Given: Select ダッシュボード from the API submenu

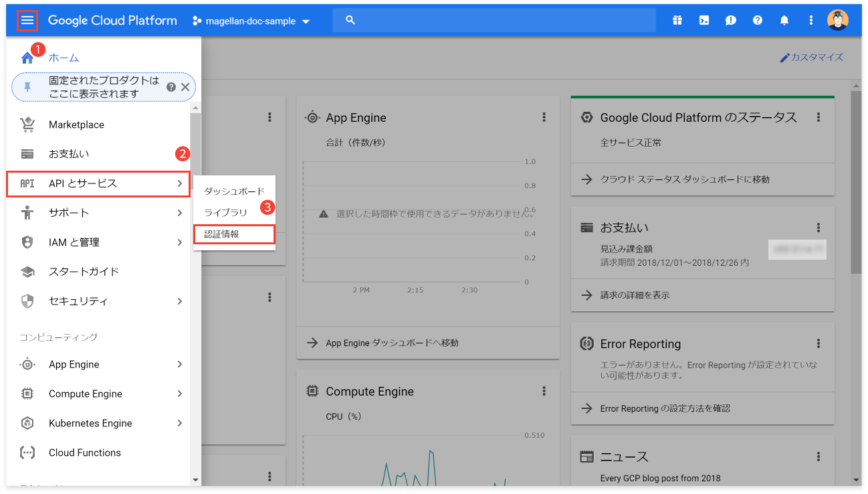Looking at the screenshot, I should 234,191.
